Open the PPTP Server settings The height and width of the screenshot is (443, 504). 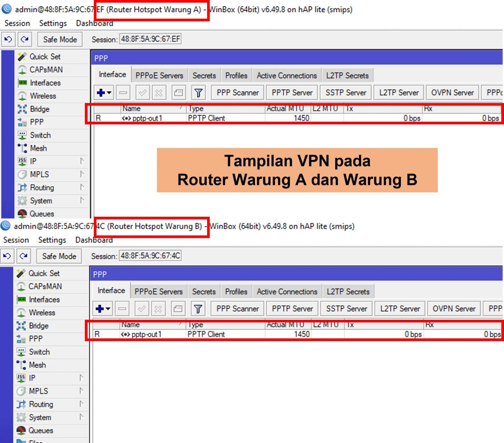(x=292, y=93)
